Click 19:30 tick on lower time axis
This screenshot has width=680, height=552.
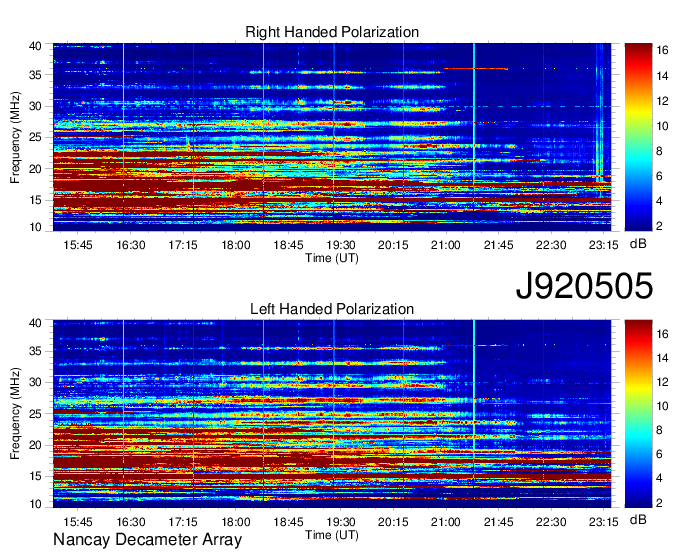(x=341, y=522)
